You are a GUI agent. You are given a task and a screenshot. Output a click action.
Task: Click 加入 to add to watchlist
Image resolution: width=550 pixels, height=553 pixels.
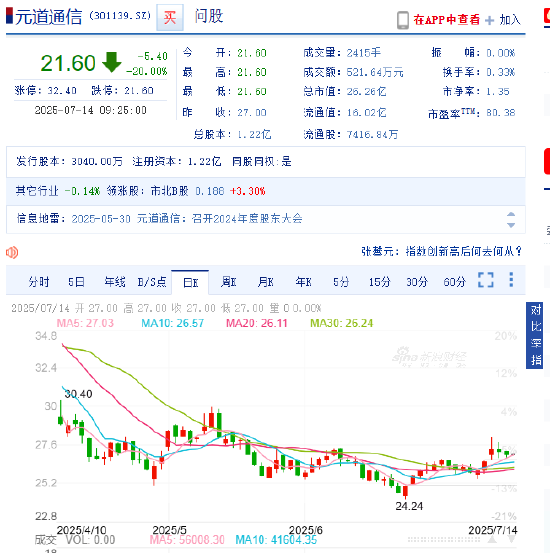tap(510, 20)
